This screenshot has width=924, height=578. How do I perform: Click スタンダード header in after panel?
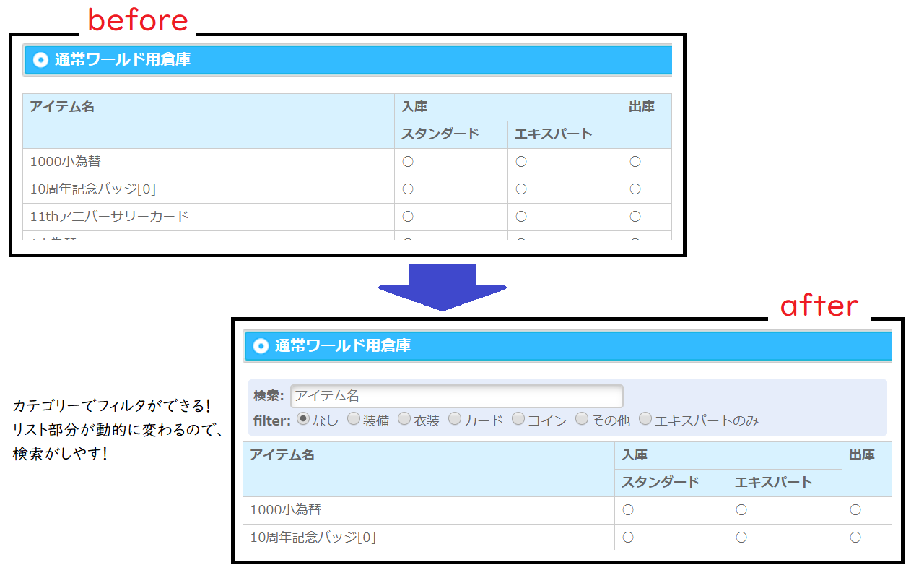pos(661,482)
